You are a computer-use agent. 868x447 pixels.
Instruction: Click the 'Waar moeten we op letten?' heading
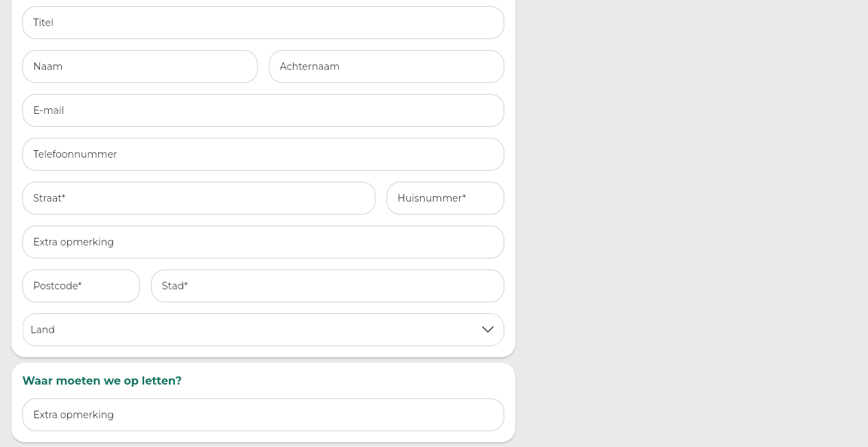tap(102, 380)
